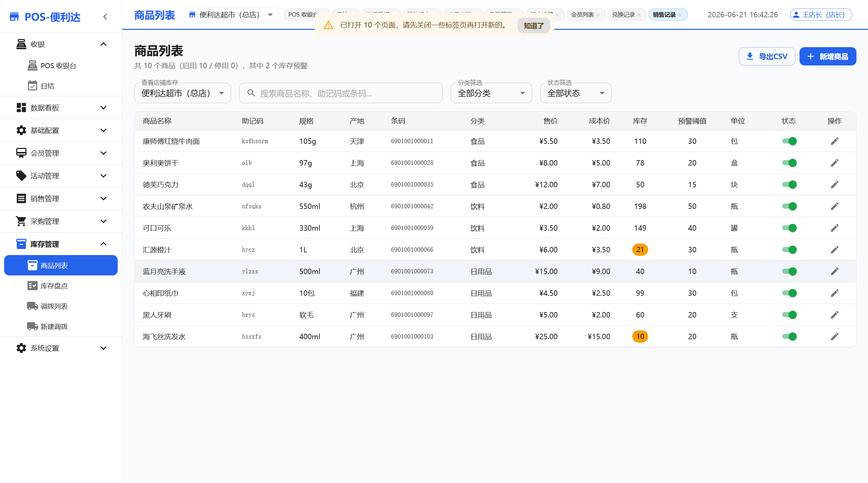Open POS 收银台 from the sidebar
The height and width of the screenshot is (483, 868).
[x=61, y=65]
